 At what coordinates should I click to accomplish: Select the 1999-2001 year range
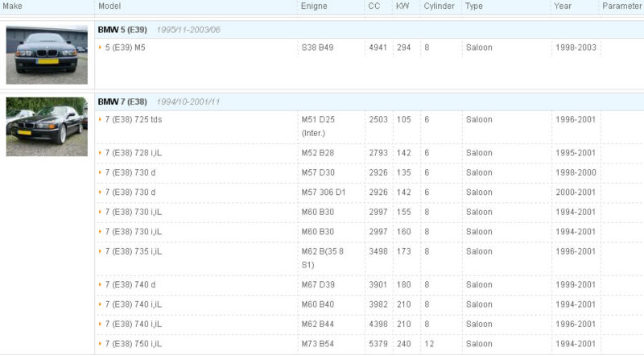pyautogui.click(x=576, y=285)
